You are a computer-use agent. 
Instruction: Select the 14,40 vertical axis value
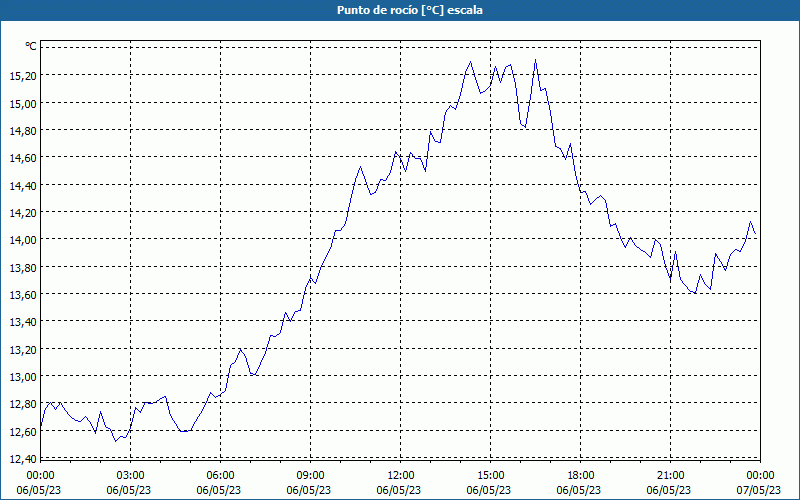tap(23, 185)
